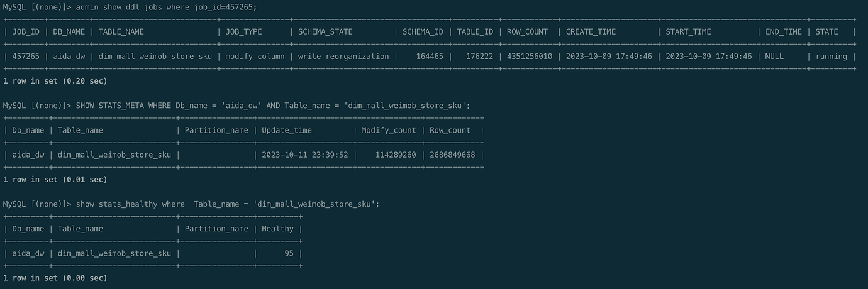Screen dimensions: 868x289
Task: Click the job ID value 457265
Action: click(x=26, y=57)
